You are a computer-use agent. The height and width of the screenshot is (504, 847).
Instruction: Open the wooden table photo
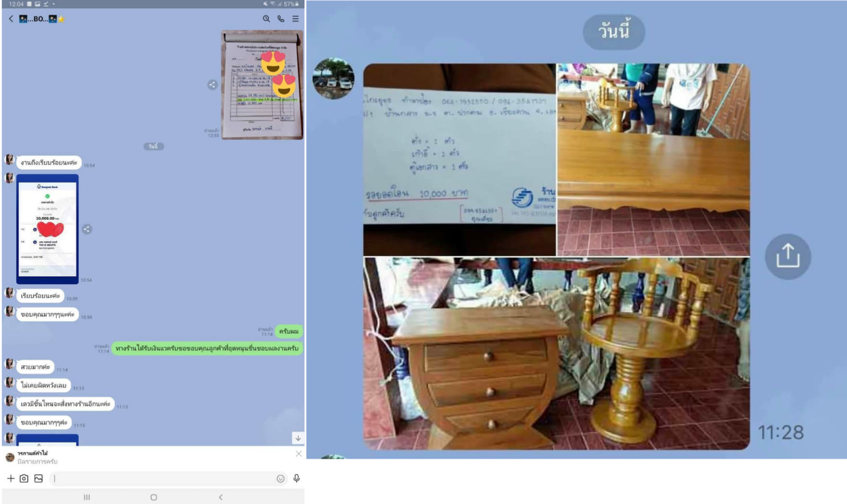coord(653,159)
